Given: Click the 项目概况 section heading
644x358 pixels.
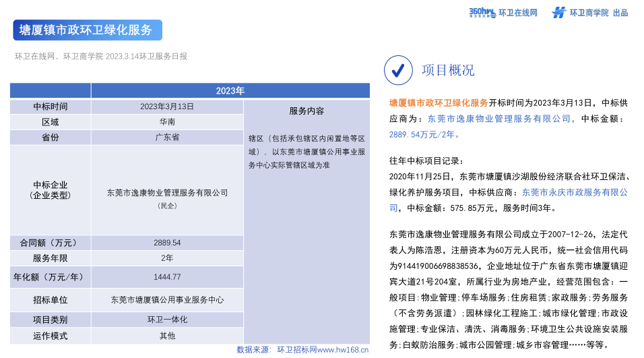Looking at the screenshot, I should tap(448, 70).
